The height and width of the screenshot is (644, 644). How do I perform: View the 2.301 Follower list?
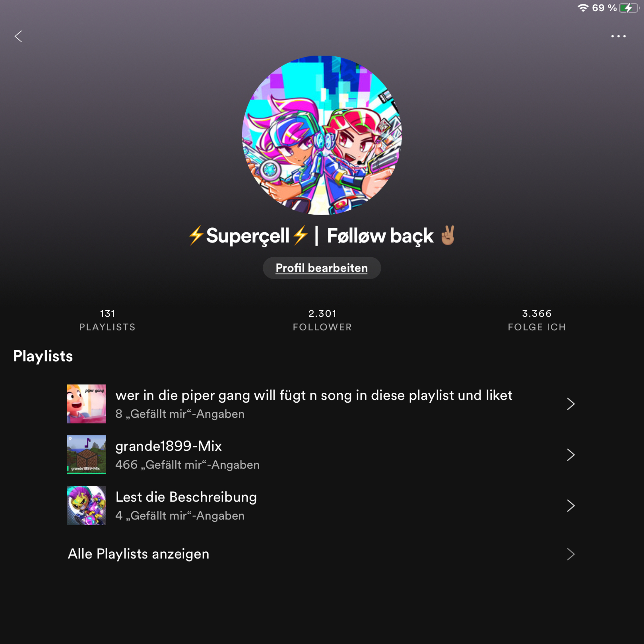click(322, 320)
